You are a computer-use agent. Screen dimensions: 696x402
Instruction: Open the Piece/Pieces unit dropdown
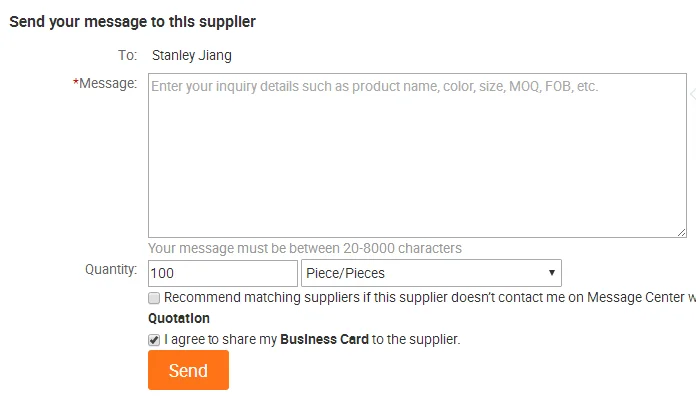tap(430, 273)
